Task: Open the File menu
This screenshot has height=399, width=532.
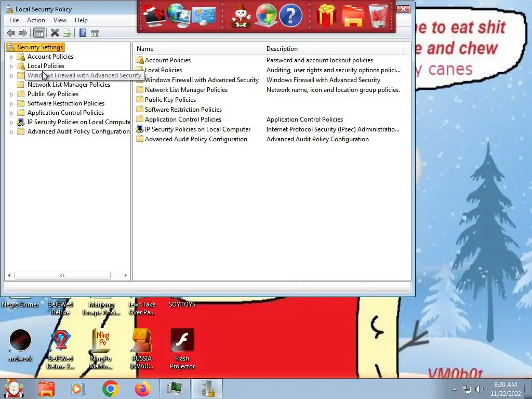Action: [x=14, y=20]
